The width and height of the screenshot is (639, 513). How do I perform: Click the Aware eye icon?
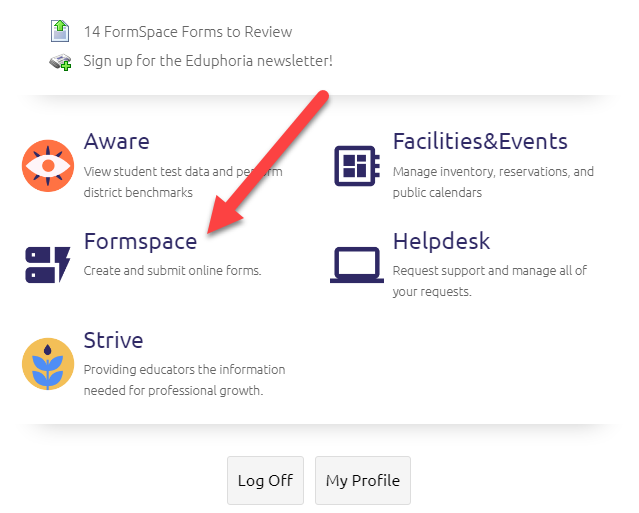48,165
